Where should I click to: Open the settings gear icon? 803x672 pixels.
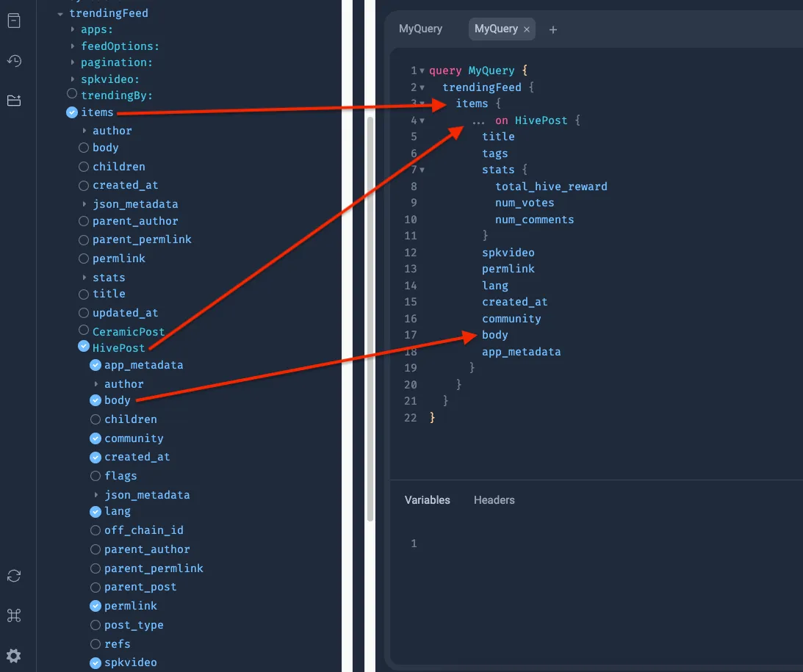(x=14, y=656)
